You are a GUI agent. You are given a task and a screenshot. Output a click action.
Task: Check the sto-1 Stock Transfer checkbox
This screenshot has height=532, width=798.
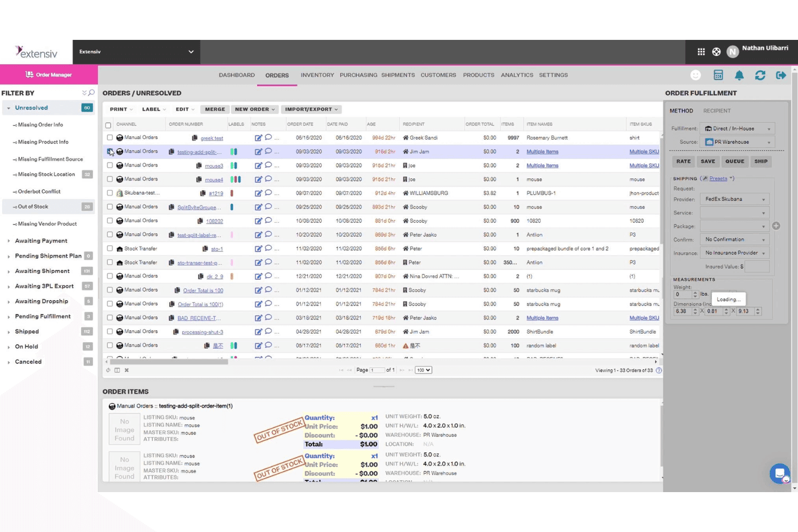click(110, 248)
